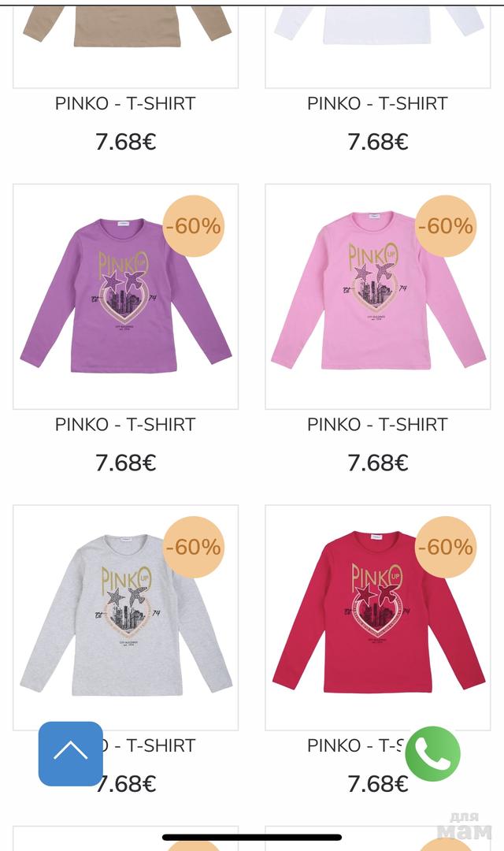Viewport: 504px width, 851px height.
Task: Tap the 7.68€ price under red shirt
Action: (377, 784)
